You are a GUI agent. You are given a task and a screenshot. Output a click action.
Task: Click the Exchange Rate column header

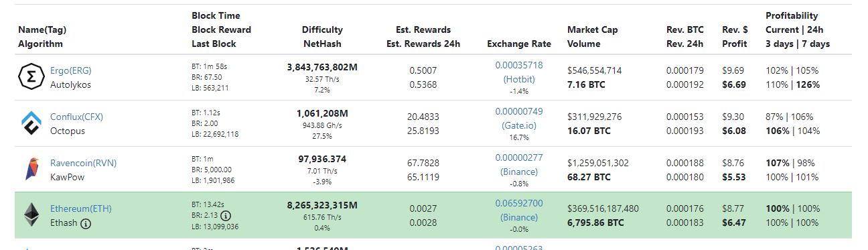pyautogui.click(x=519, y=44)
